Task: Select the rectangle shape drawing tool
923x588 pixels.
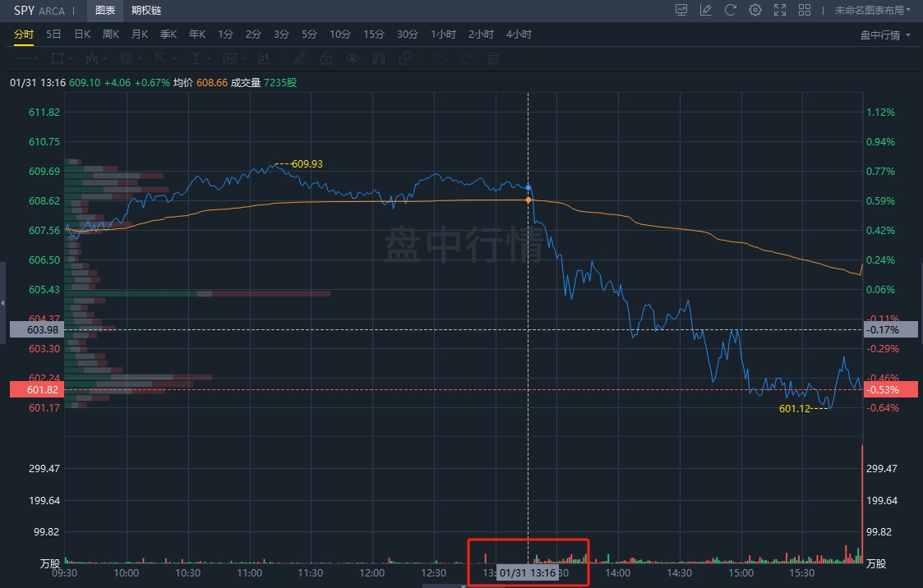Action: coord(58,58)
